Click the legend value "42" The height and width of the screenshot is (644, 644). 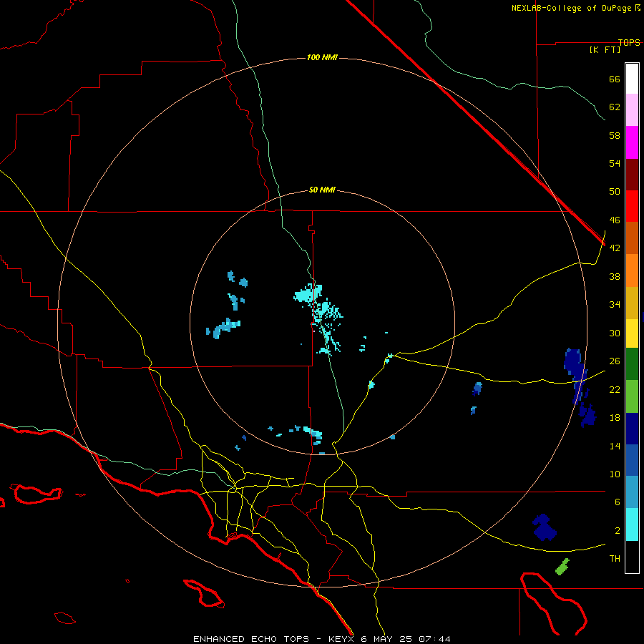[615, 248]
